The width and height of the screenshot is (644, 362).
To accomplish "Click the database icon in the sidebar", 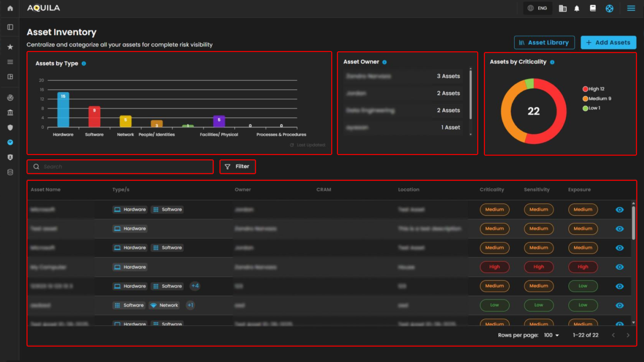I will 10,172.
